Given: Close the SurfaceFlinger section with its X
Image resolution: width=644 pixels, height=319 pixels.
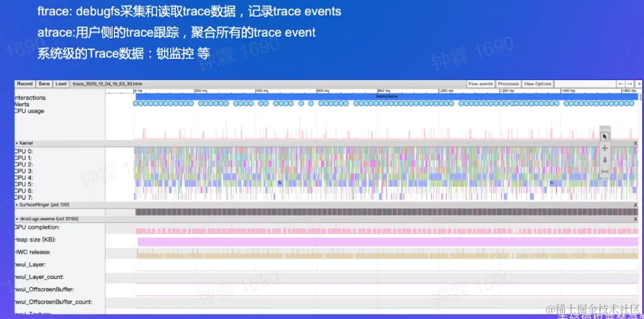Looking at the screenshot, I should pyautogui.click(x=635, y=205).
